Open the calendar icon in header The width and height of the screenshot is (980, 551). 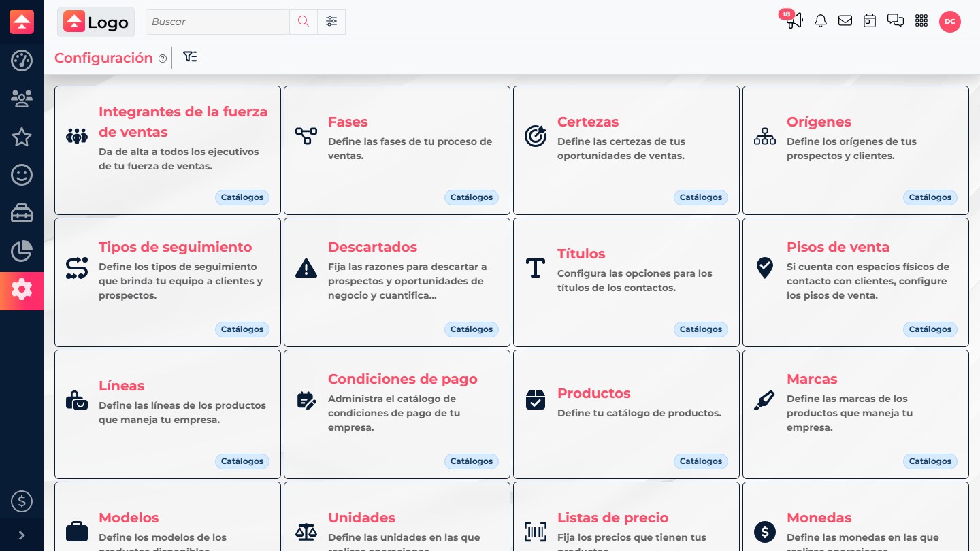point(870,21)
